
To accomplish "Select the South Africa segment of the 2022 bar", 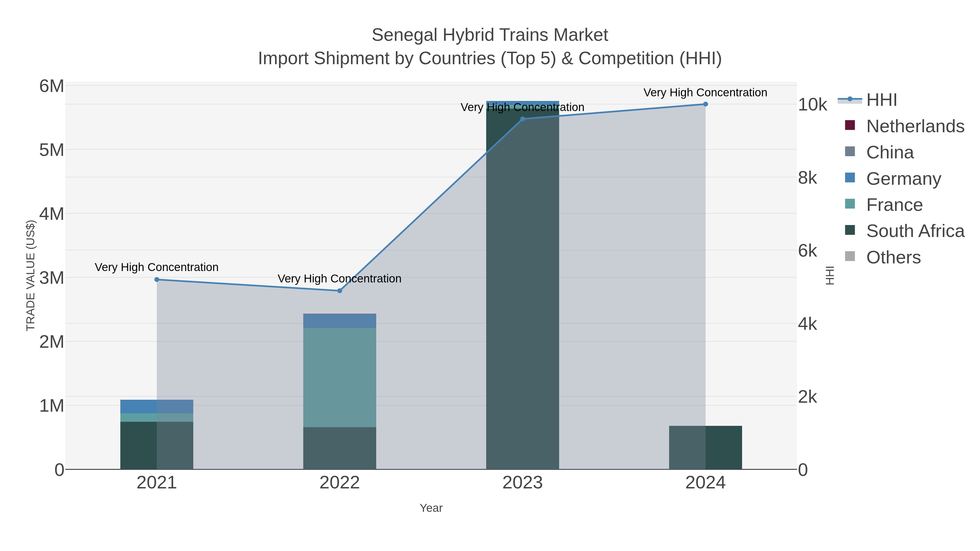I will (340, 448).
